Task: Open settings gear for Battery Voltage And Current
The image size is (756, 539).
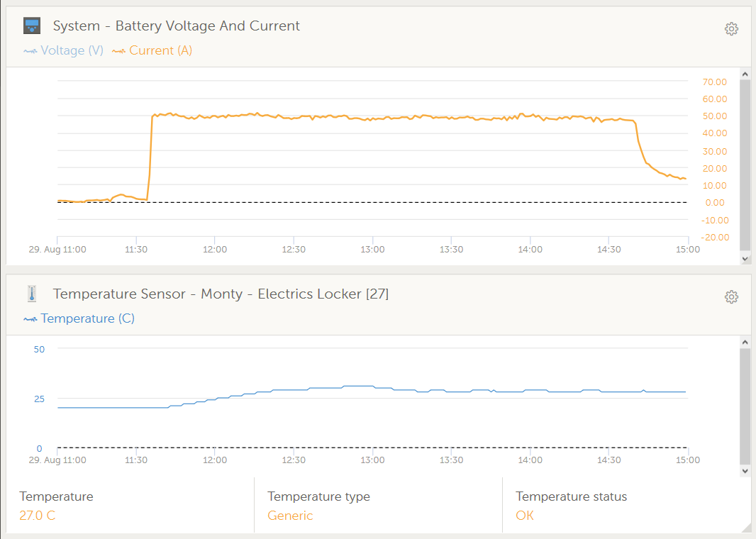Action: click(731, 29)
